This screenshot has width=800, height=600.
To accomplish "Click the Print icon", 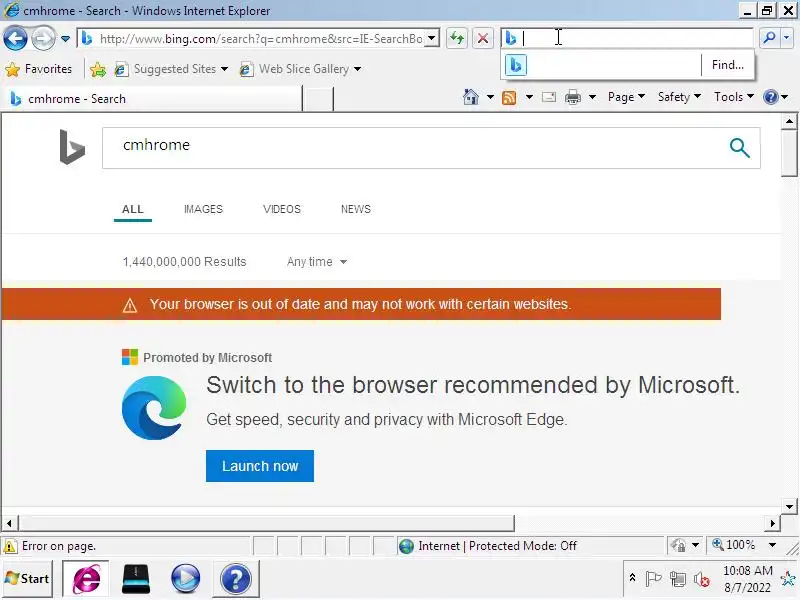I will coord(573,97).
